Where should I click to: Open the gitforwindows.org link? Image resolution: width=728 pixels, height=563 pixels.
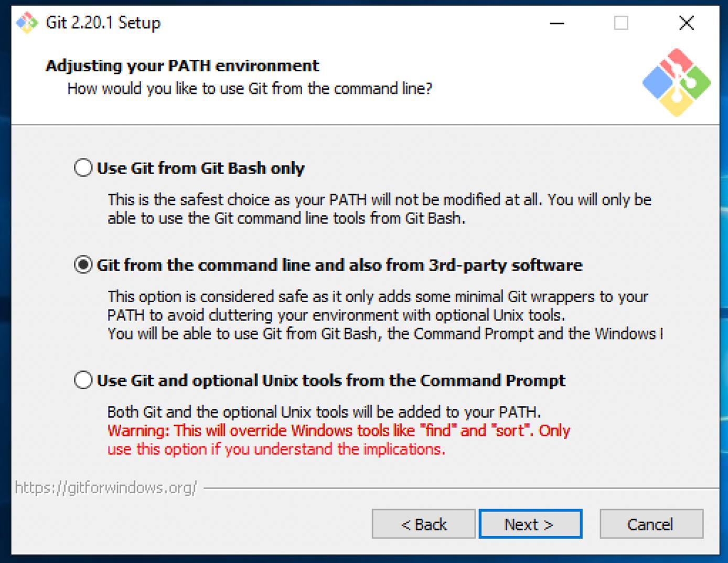click(105, 487)
